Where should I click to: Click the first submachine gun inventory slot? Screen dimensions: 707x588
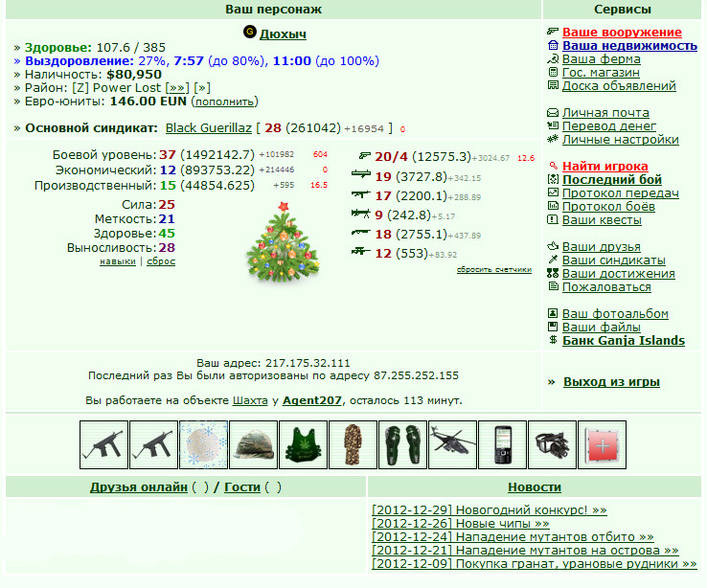(103, 444)
